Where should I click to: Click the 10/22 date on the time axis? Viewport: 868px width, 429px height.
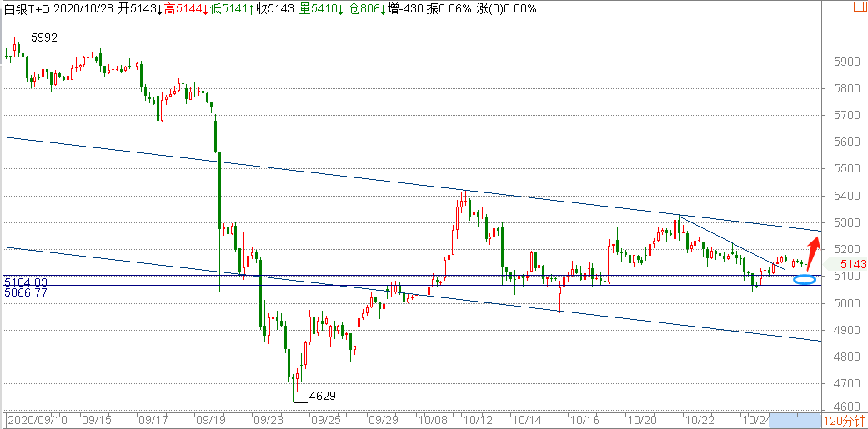[x=698, y=420]
